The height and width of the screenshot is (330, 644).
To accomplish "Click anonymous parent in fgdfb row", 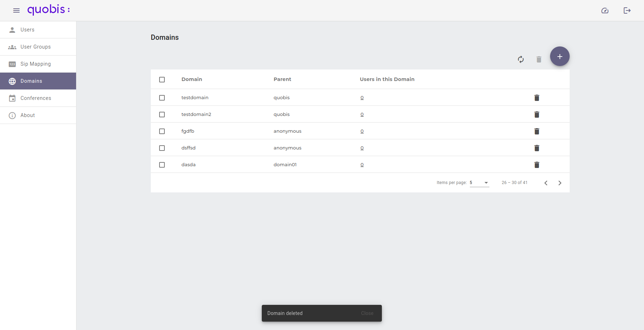I will [x=287, y=131].
